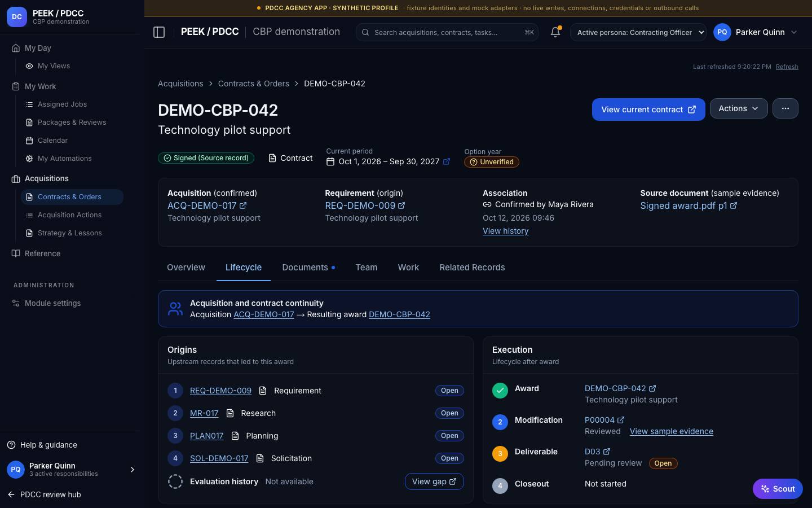
Task: Click the search acquisitions input field
Action: point(447,32)
